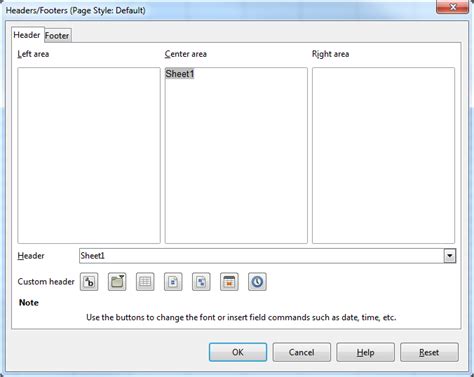This screenshot has height=377, width=474.
Task: Select the Header tab
Action: (x=27, y=35)
